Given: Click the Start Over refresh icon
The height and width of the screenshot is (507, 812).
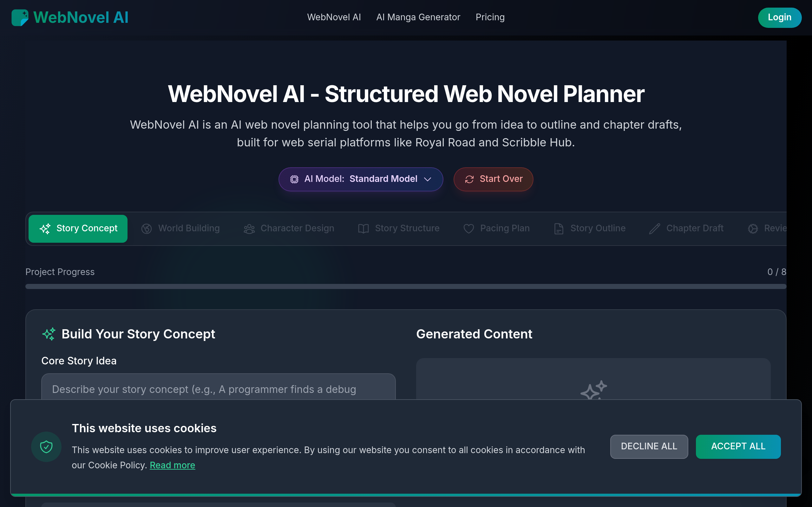Looking at the screenshot, I should pos(470,179).
